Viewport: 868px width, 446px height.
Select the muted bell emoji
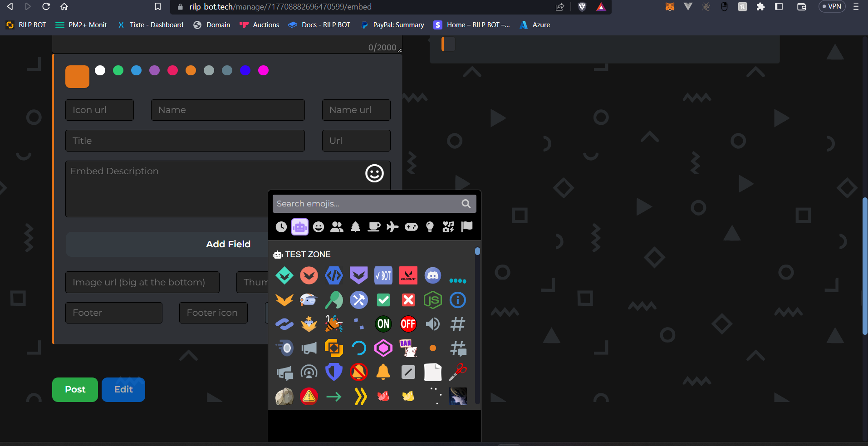pyautogui.click(x=358, y=372)
